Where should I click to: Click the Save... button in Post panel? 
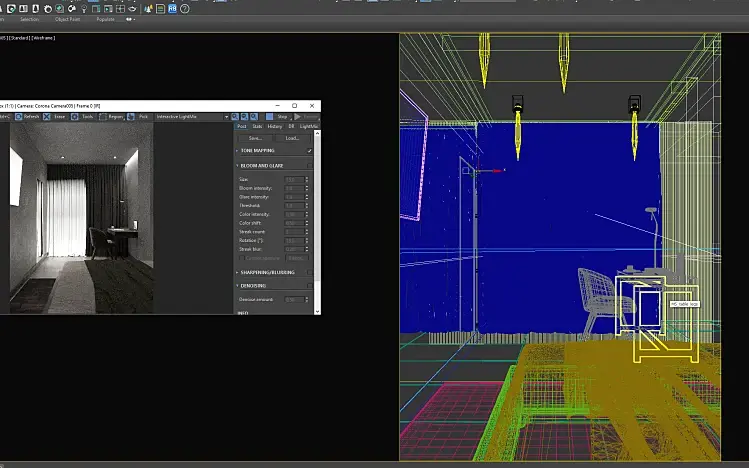[256, 138]
